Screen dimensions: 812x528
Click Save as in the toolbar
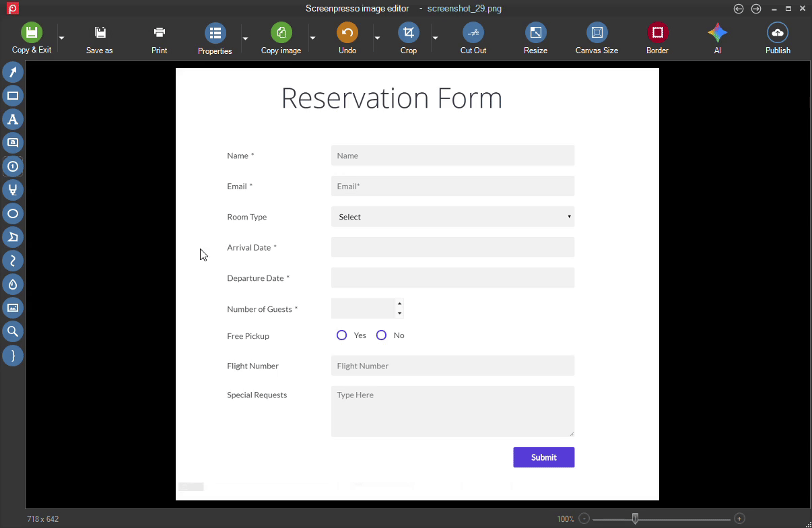[x=100, y=38]
